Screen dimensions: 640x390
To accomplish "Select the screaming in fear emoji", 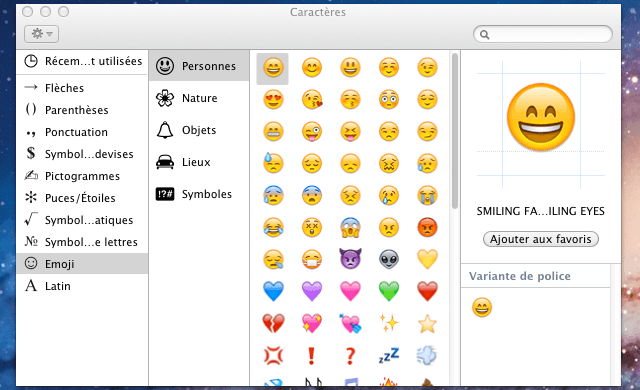I will coord(350,227).
